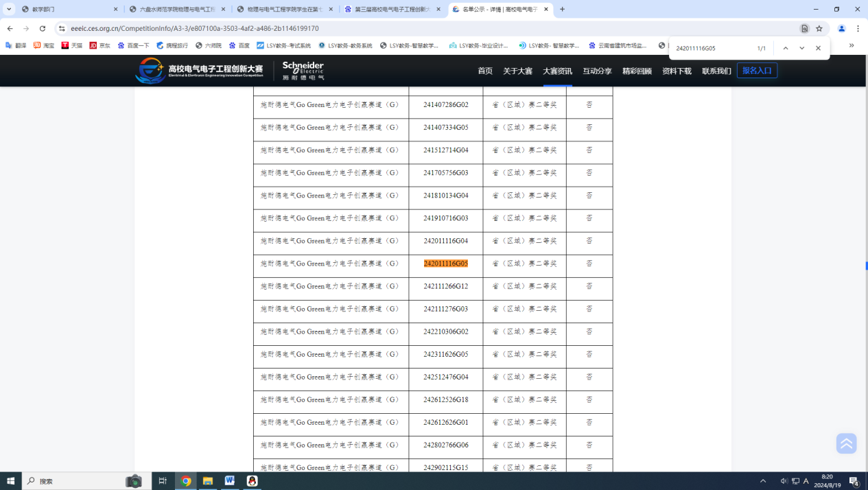The height and width of the screenshot is (490, 868).
Task: Open the LSY教务-考试系统 bookmark
Action: pos(283,45)
